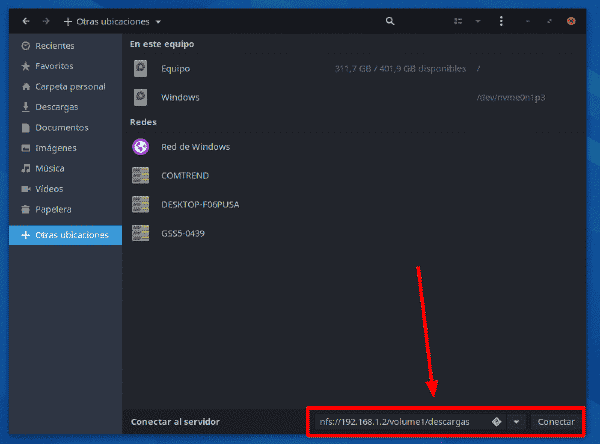The image size is (600, 444).
Task: Click the Imágenes picture icon
Action: 26,148
